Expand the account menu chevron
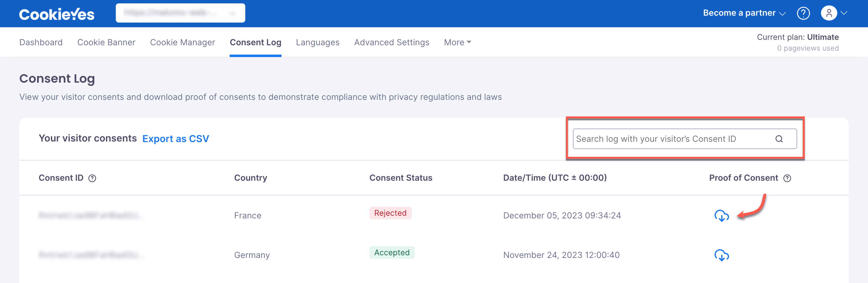Image resolution: width=868 pixels, height=283 pixels. pos(844,14)
